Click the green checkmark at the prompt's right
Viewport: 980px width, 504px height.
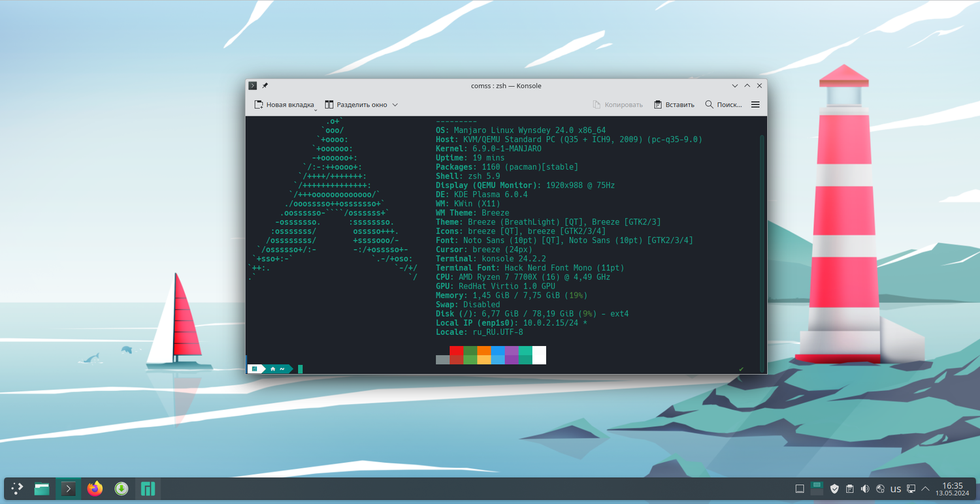[742, 369]
